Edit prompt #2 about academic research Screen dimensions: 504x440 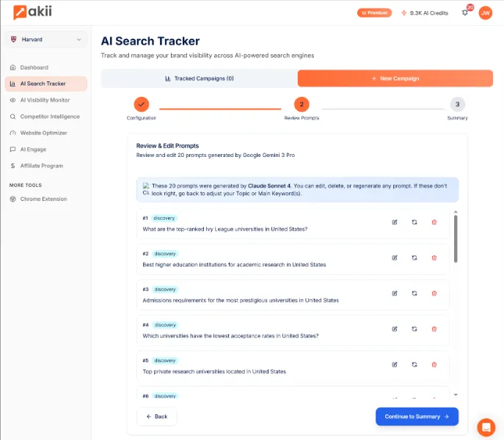(x=395, y=257)
